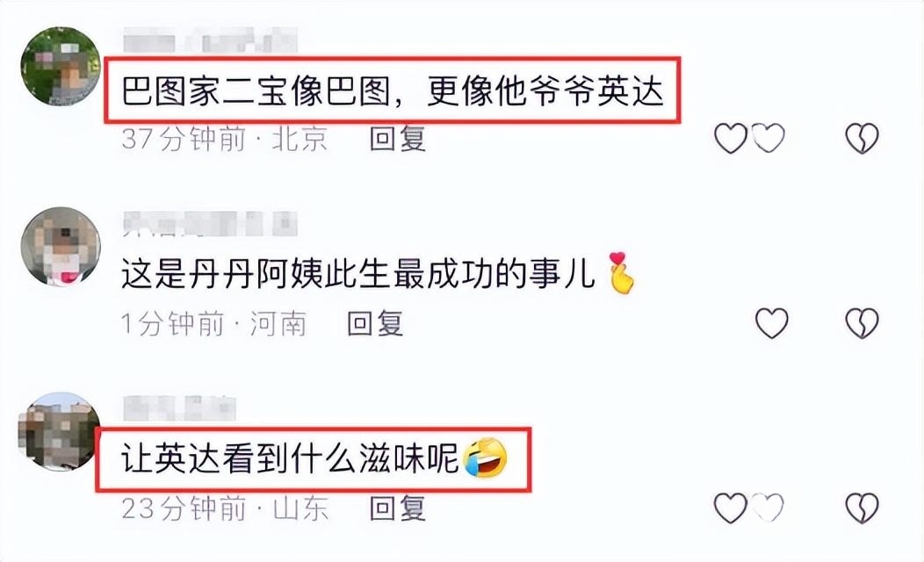Screen dimensions: 924x562
Task: Click 回复 next to 23分钟前 · 山东
Action: [398, 508]
